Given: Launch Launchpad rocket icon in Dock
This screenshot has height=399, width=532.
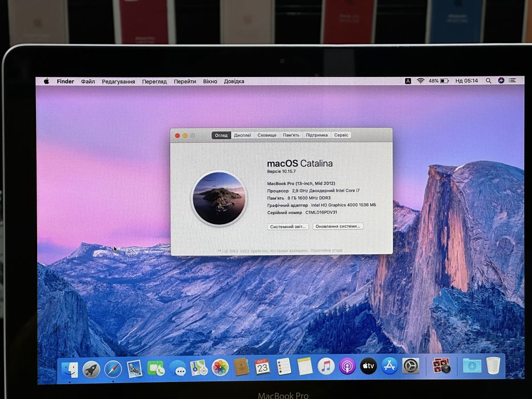Looking at the screenshot, I should [x=91, y=369].
